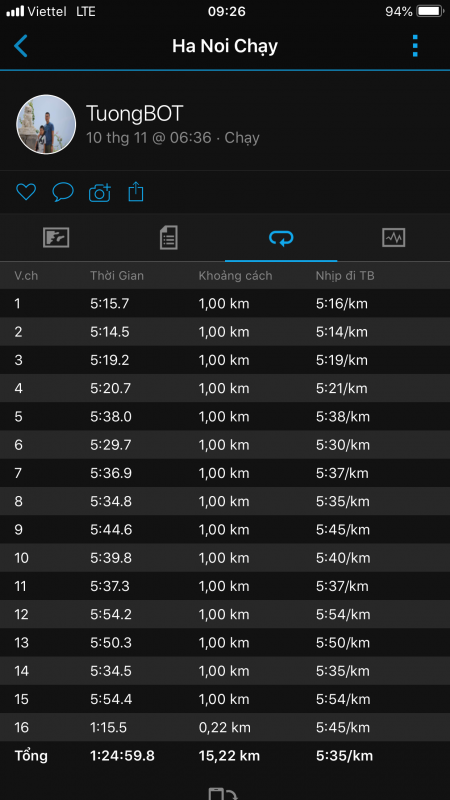Switch to the stats details tab
This screenshot has width=450, height=800.
tap(169, 238)
